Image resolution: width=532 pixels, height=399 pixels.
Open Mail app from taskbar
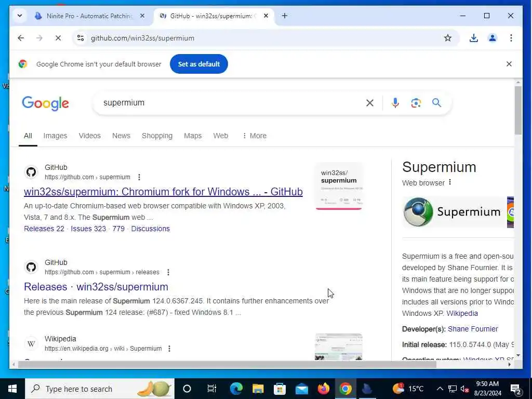301,389
